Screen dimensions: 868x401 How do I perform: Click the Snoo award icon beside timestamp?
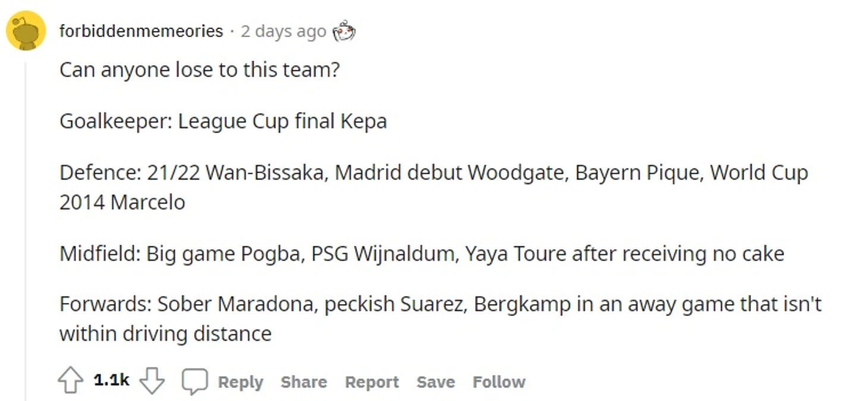coord(344,31)
